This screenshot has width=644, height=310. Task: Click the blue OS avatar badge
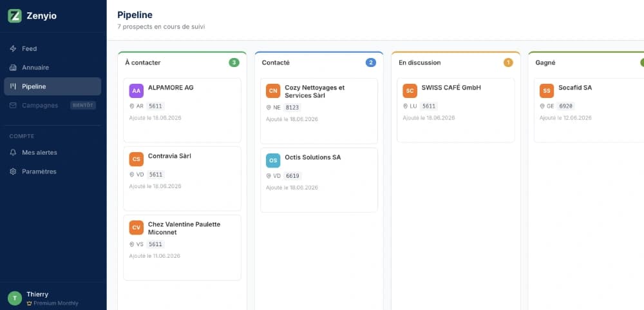[273, 160]
